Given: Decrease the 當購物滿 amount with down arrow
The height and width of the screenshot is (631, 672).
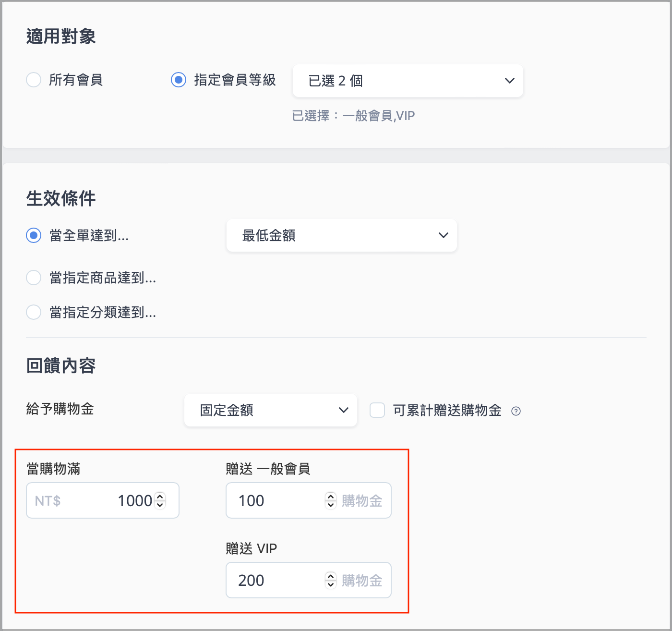Looking at the screenshot, I should coord(160,505).
